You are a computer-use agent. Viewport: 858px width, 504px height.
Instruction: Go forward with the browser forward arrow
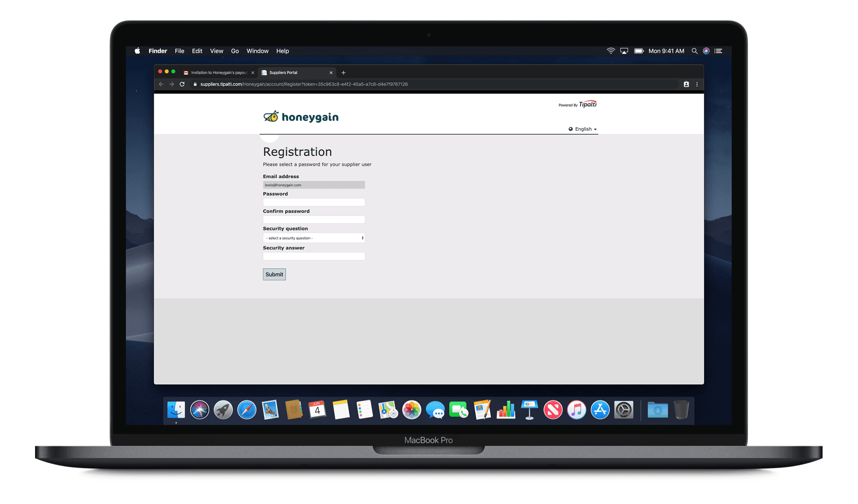tap(172, 84)
